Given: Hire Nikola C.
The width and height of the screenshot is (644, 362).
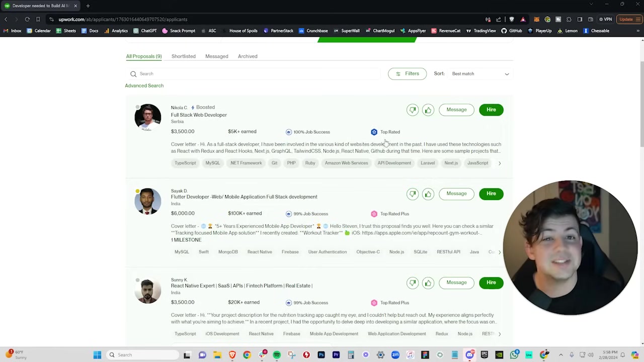Looking at the screenshot, I should (491, 110).
